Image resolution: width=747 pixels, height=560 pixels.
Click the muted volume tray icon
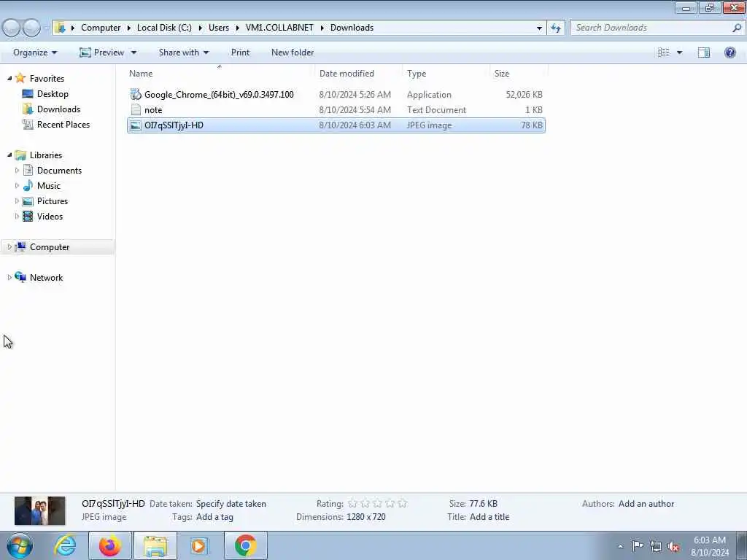pos(673,546)
